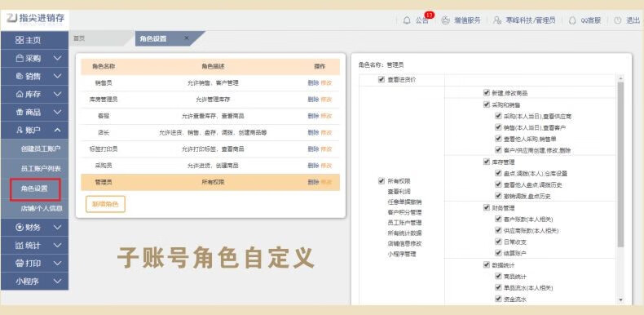
Task: Collapse the 账户 menu chevron
Action: coord(58,130)
